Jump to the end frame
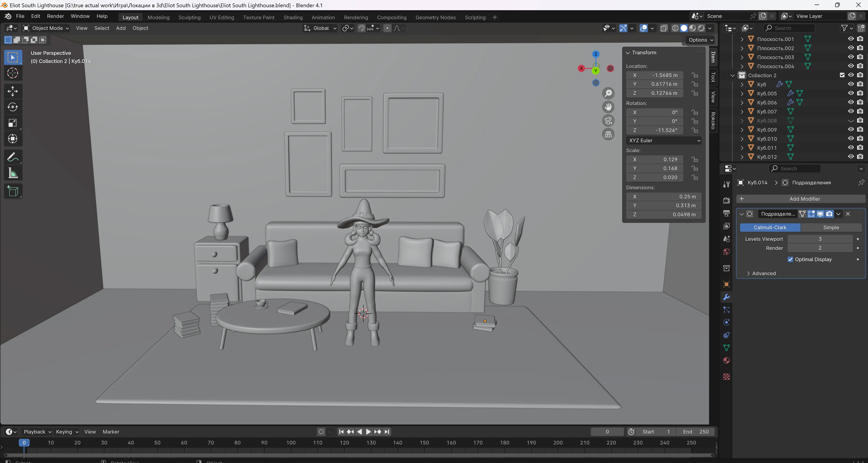Image resolution: width=868 pixels, height=463 pixels. point(387,432)
